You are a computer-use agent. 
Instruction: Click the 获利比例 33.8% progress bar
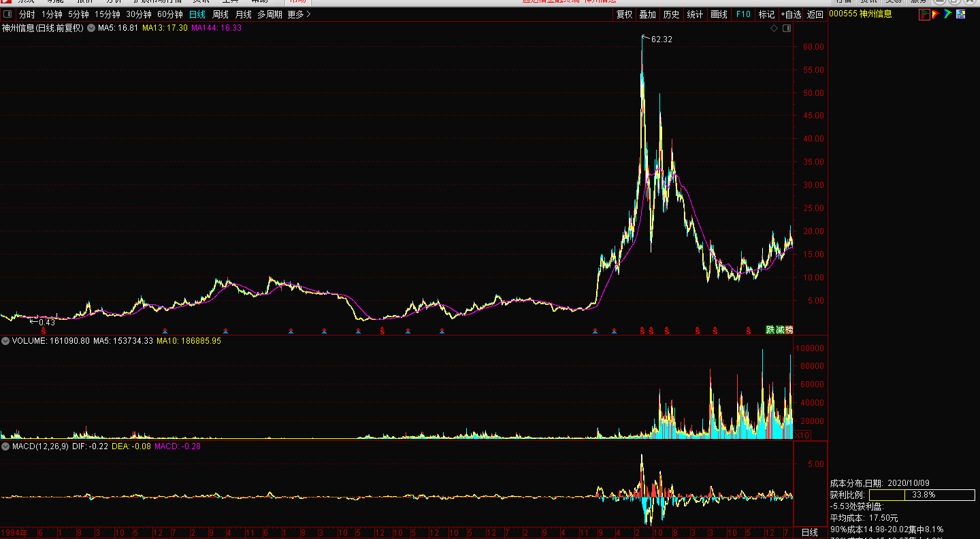coord(921,495)
